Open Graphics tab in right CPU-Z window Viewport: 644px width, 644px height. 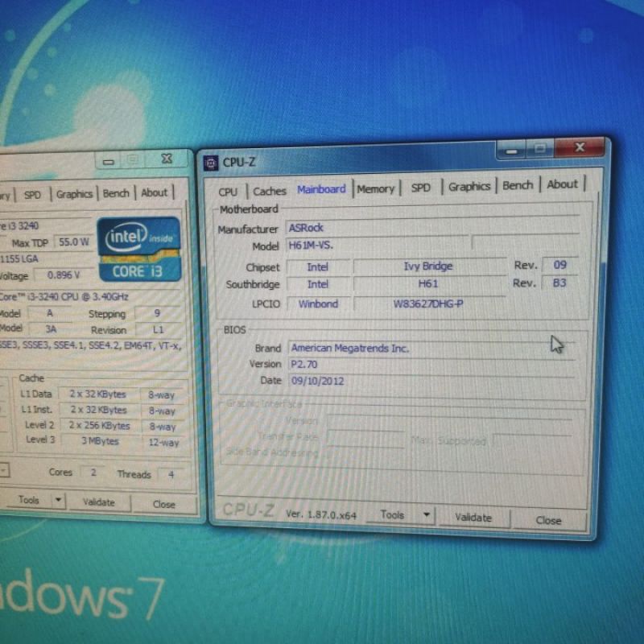469,187
